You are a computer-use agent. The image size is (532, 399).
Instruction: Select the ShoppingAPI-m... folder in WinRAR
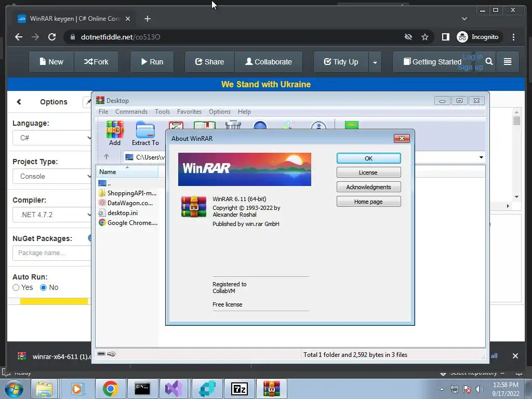tap(128, 193)
